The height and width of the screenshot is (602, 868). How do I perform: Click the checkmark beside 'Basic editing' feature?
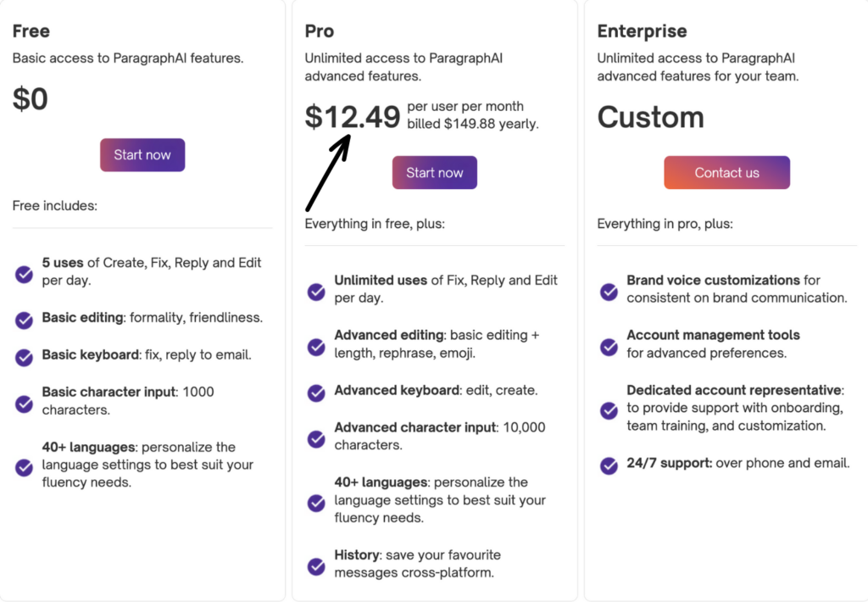(x=24, y=321)
